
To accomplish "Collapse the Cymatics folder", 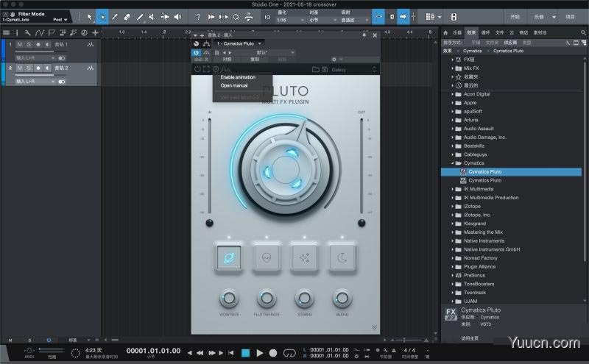I will coord(452,163).
